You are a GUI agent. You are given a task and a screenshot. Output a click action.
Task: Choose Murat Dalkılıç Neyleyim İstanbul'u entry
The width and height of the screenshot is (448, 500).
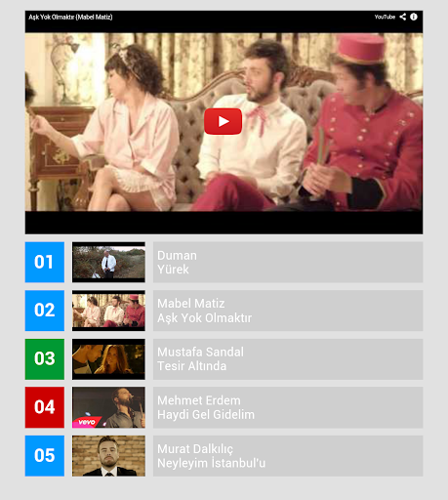pyautogui.click(x=288, y=456)
